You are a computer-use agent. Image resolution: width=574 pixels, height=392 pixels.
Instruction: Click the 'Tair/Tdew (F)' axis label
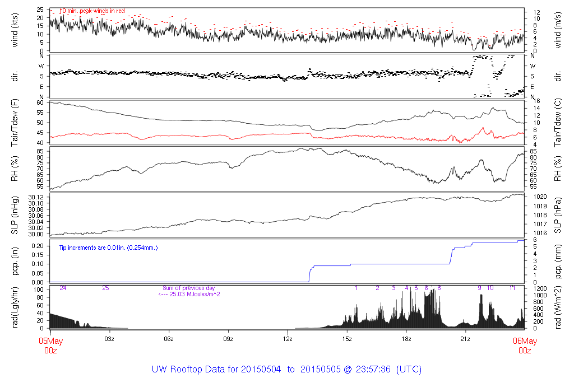coord(15,123)
